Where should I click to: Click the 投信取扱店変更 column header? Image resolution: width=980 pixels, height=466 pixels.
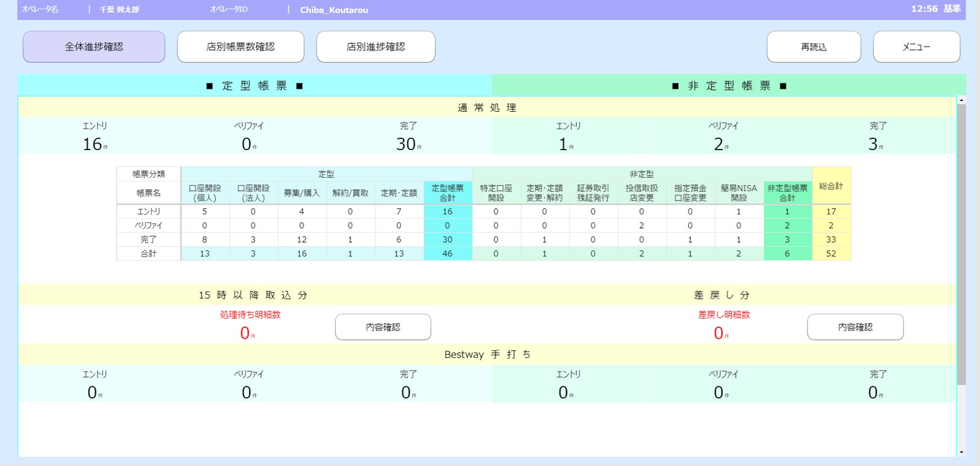pyautogui.click(x=642, y=193)
